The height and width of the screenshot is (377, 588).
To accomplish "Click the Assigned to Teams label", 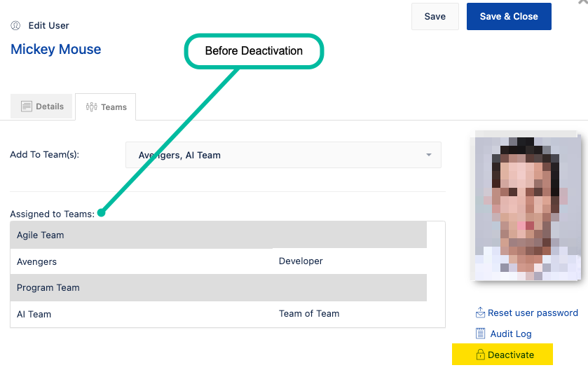I will click(52, 214).
